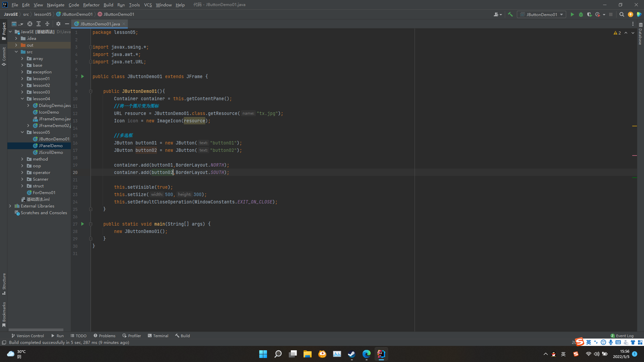Select opened file locate target icon

[x=30, y=24]
